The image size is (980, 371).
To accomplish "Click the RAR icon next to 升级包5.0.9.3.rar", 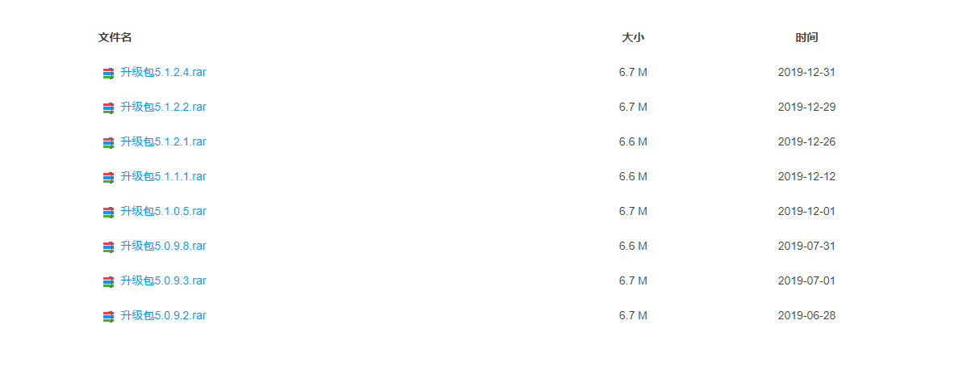I will coord(108,281).
